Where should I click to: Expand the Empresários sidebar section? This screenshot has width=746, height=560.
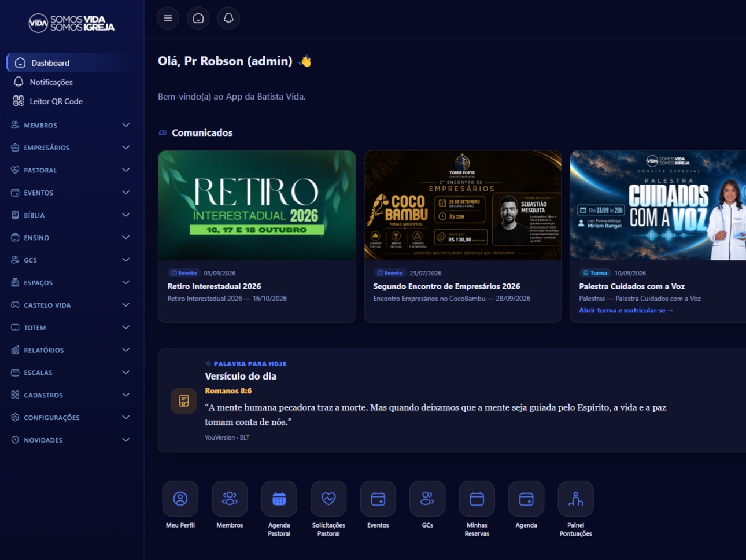pyautogui.click(x=71, y=148)
